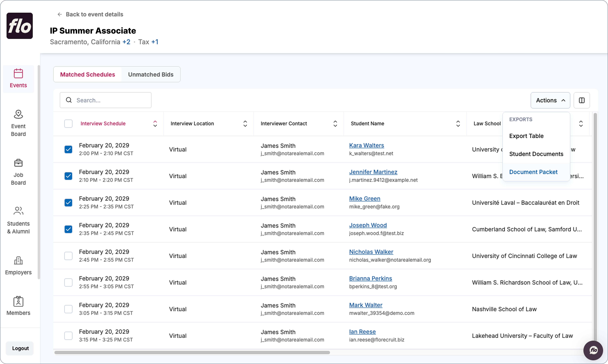Uncheck the Joseph Wood row checkbox
The width and height of the screenshot is (608, 364).
click(x=68, y=229)
